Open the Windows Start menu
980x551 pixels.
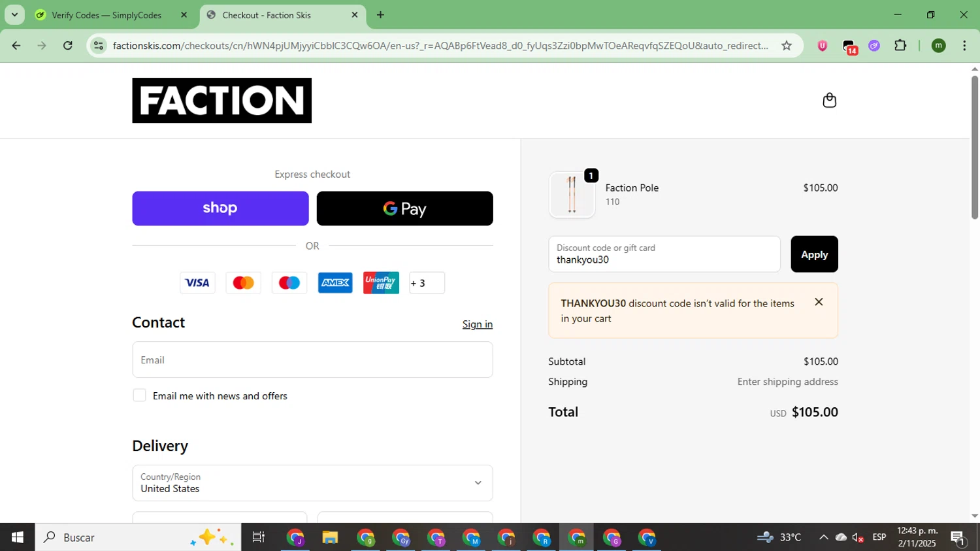[18, 537]
